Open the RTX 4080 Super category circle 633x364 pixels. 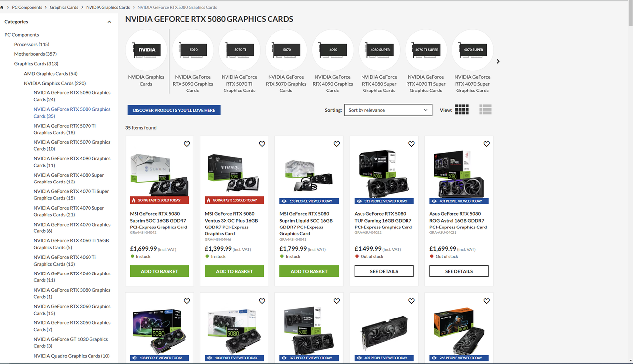[379, 50]
